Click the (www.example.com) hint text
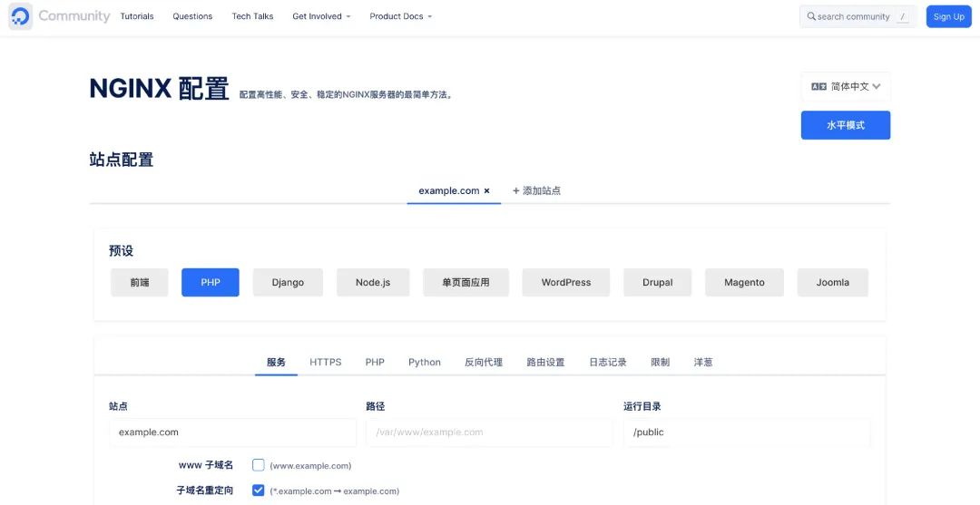 click(x=310, y=466)
